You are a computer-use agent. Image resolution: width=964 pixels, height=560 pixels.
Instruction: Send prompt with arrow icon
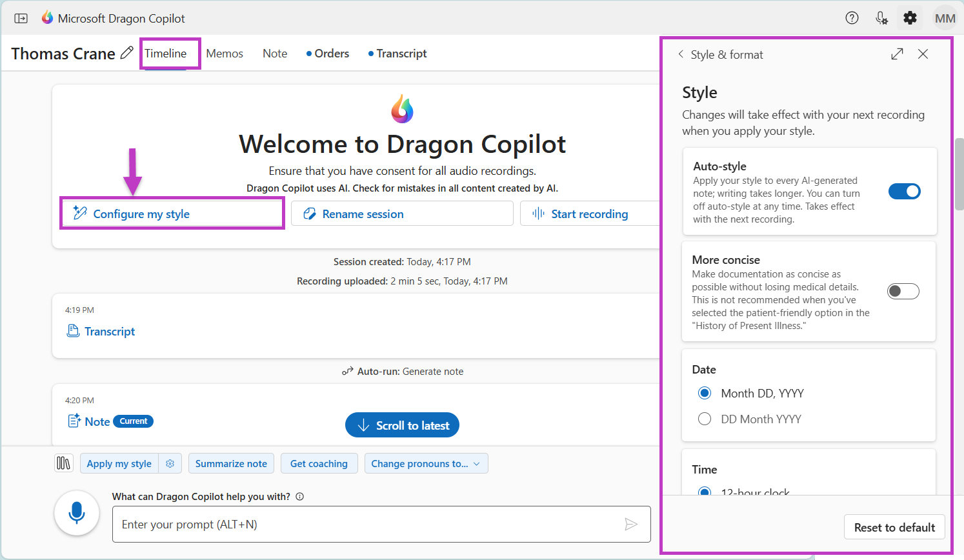coord(631,525)
